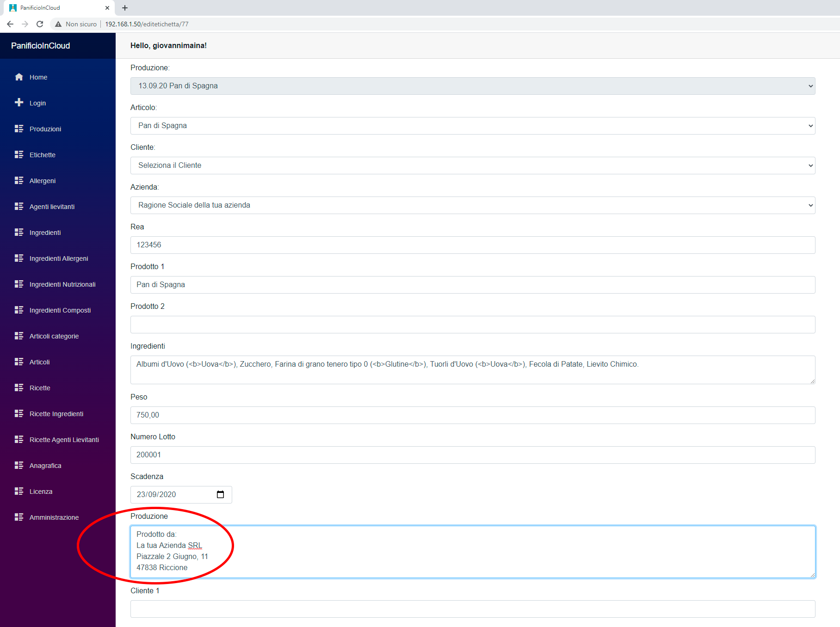
Task: Open Login link in sidebar
Action: tap(37, 103)
